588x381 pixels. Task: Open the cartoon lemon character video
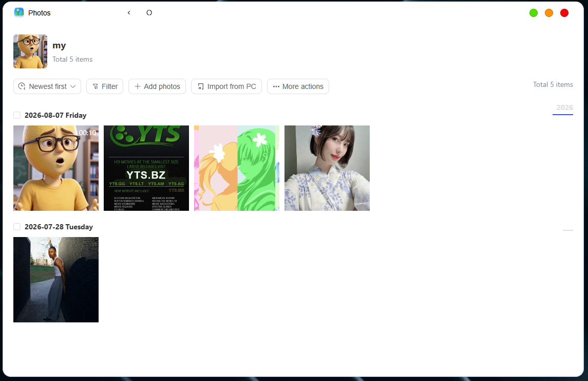(56, 168)
